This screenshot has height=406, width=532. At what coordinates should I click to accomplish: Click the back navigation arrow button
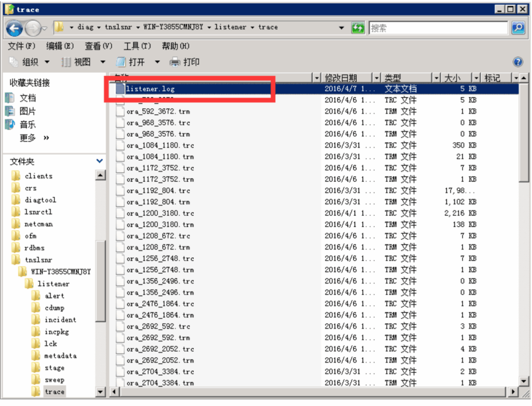point(14,28)
